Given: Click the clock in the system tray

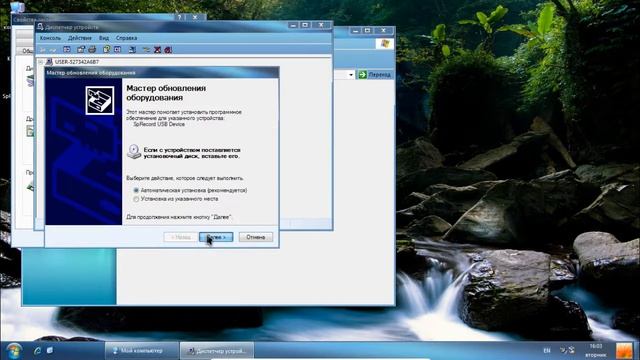Looking at the screenshot, I should [x=596, y=351].
